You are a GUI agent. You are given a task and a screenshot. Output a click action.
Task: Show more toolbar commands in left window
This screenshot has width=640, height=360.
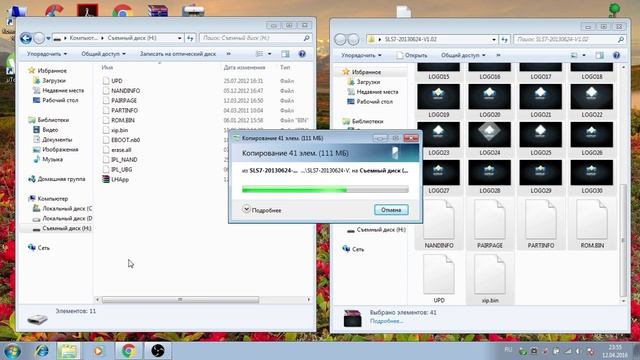pyautogui.click(x=229, y=54)
